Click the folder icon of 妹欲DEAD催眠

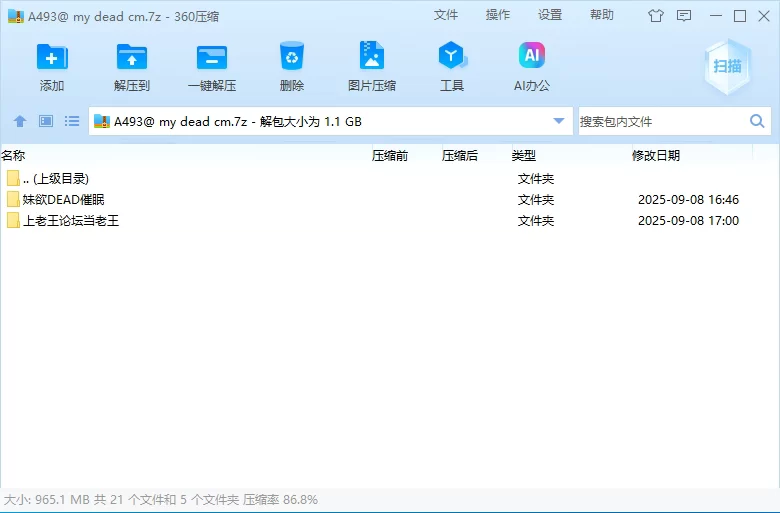[x=13, y=200]
